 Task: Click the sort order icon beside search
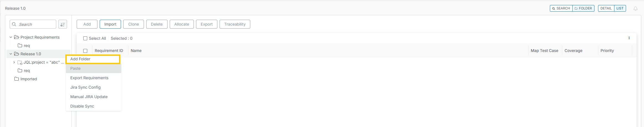point(63,24)
